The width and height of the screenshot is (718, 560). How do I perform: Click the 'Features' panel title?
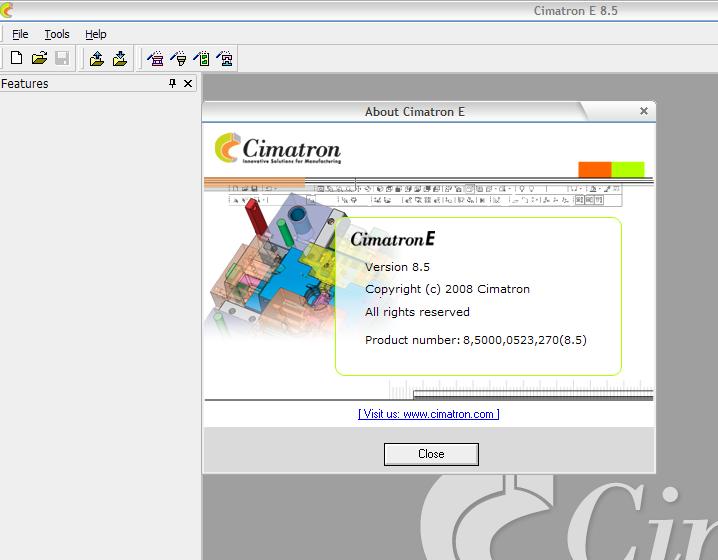point(25,83)
